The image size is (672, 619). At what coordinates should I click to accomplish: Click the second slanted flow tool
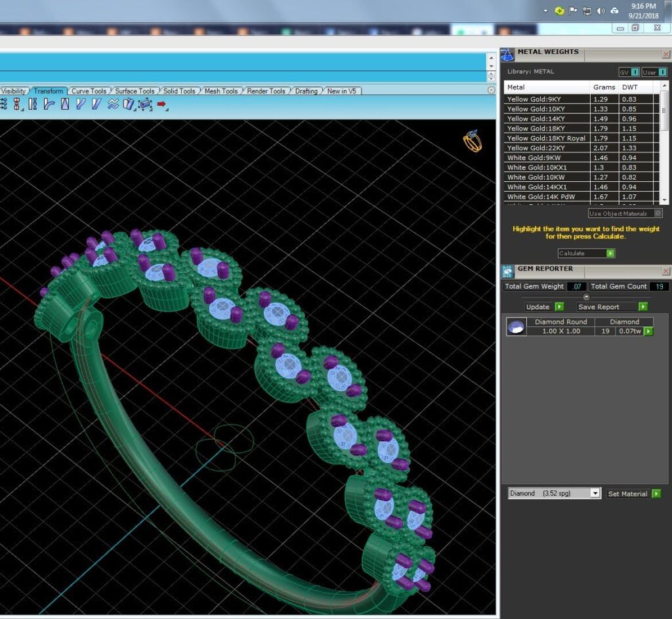pos(96,104)
